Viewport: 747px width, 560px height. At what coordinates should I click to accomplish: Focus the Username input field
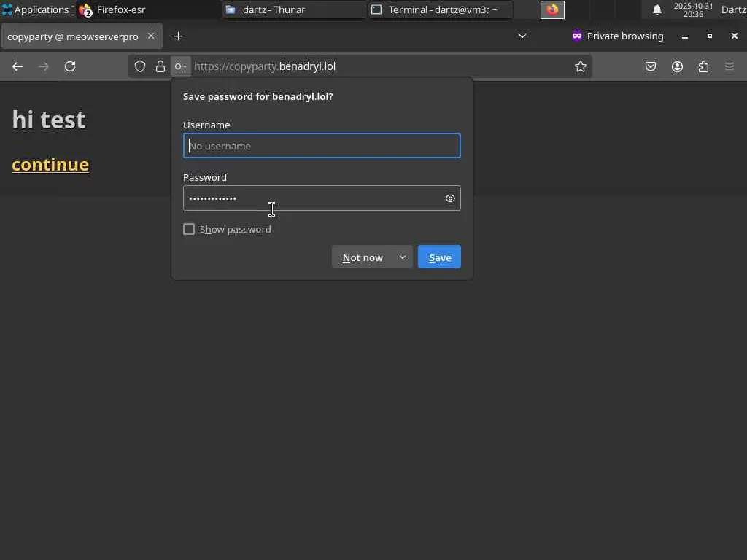click(x=322, y=146)
